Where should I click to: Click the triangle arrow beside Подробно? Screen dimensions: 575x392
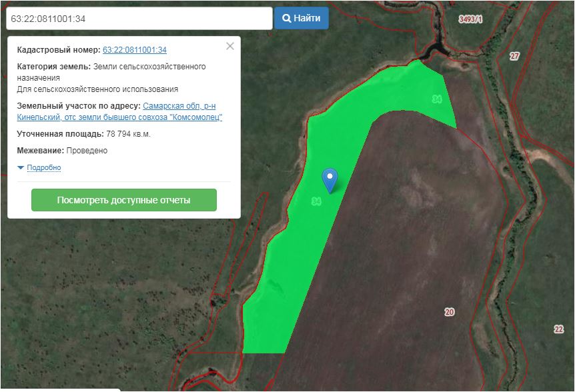(21, 167)
